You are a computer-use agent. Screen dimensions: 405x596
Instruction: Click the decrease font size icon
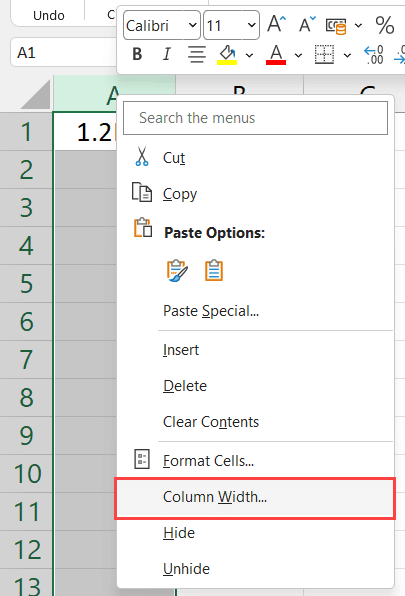[x=307, y=24]
